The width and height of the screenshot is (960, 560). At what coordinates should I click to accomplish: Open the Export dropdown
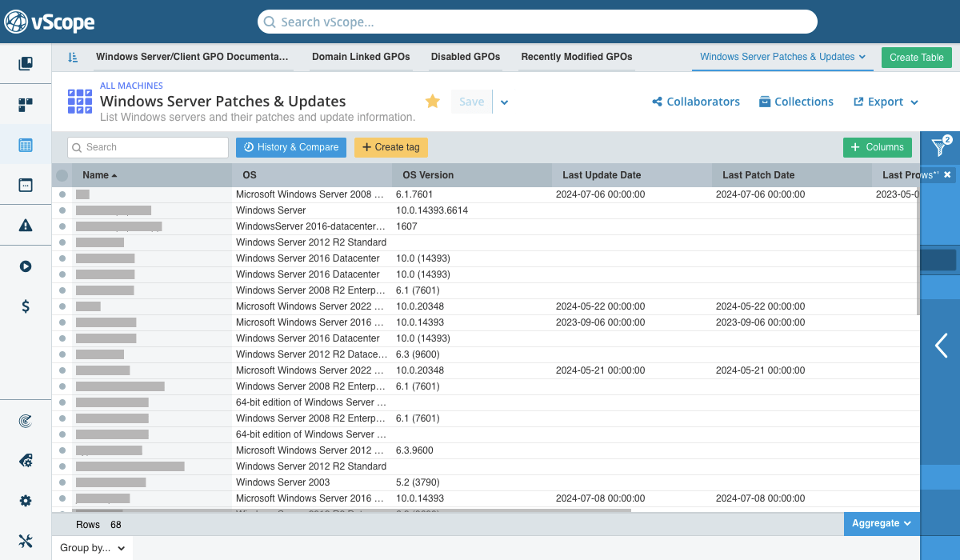pos(886,102)
